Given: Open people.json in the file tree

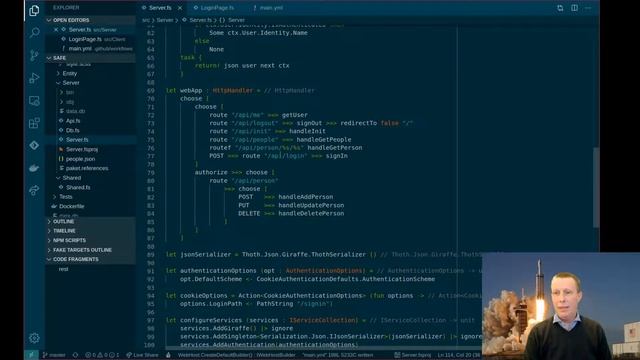Looking at the screenshot, I should pos(80,159).
